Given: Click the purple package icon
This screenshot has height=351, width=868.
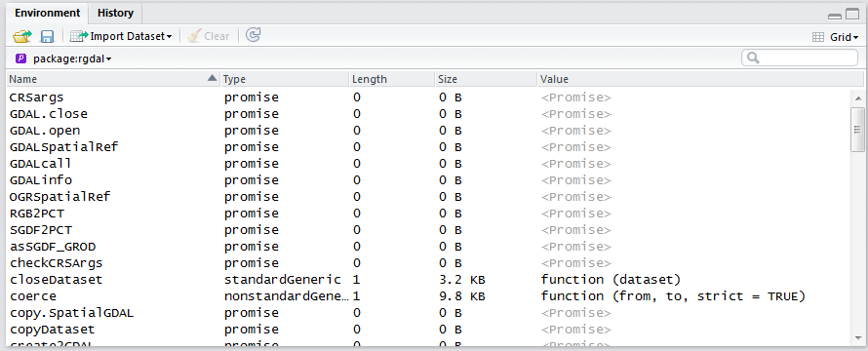Looking at the screenshot, I should (21, 58).
